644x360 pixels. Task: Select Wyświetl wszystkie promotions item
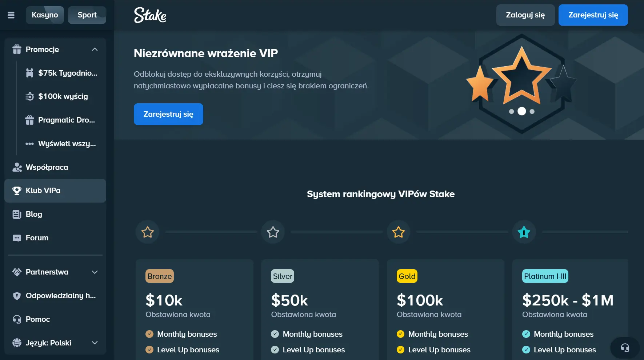click(62, 144)
